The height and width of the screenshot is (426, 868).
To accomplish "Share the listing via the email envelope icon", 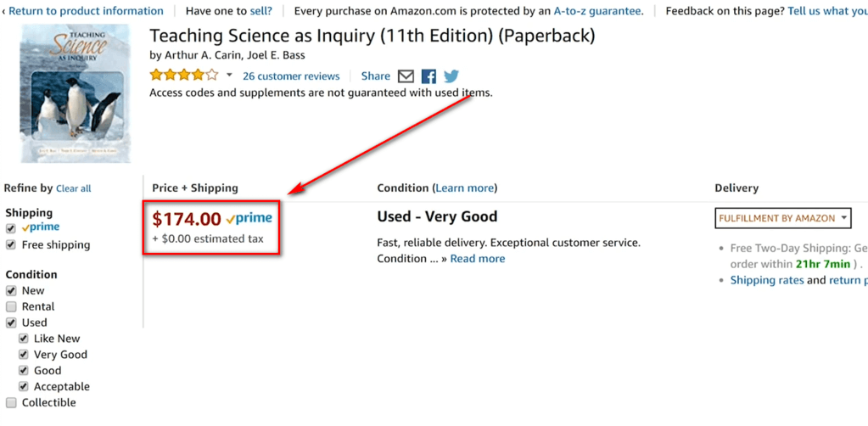I will click(x=406, y=76).
